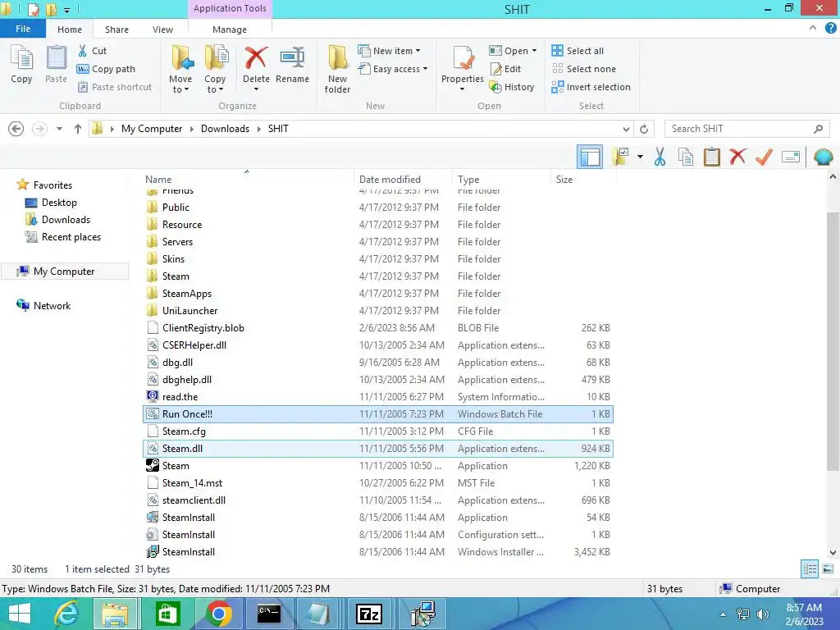Sort files by the Name column header
The width and height of the screenshot is (840, 630).
coord(158,180)
